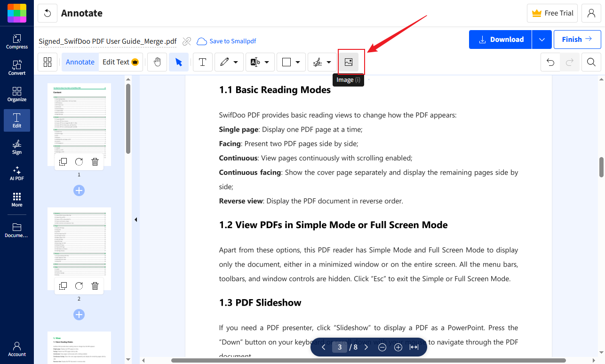Open the AI PDF sidebar tool
605x364 pixels.
coord(16,173)
